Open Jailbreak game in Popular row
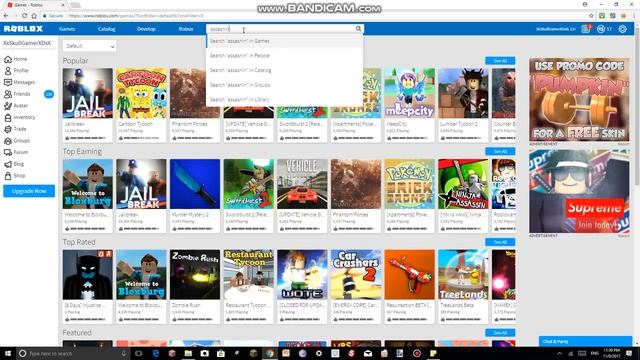Viewport: 640px width, 360px height. tap(88, 93)
